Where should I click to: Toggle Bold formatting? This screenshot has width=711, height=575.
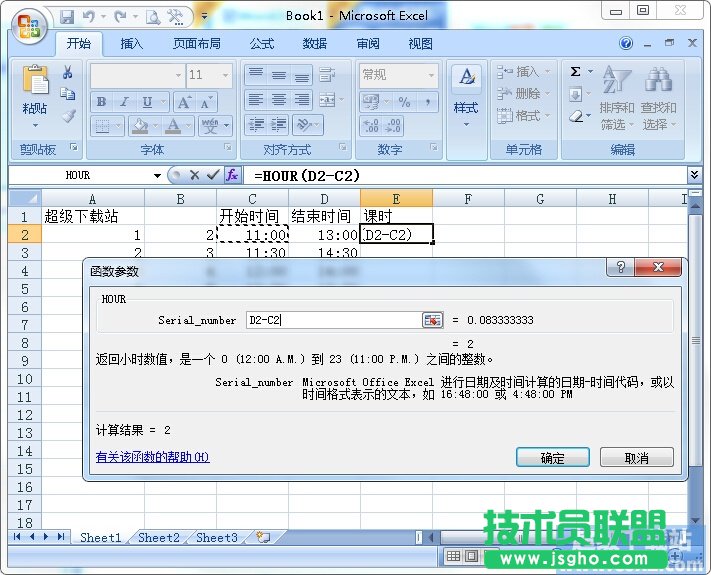[x=101, y=102]
